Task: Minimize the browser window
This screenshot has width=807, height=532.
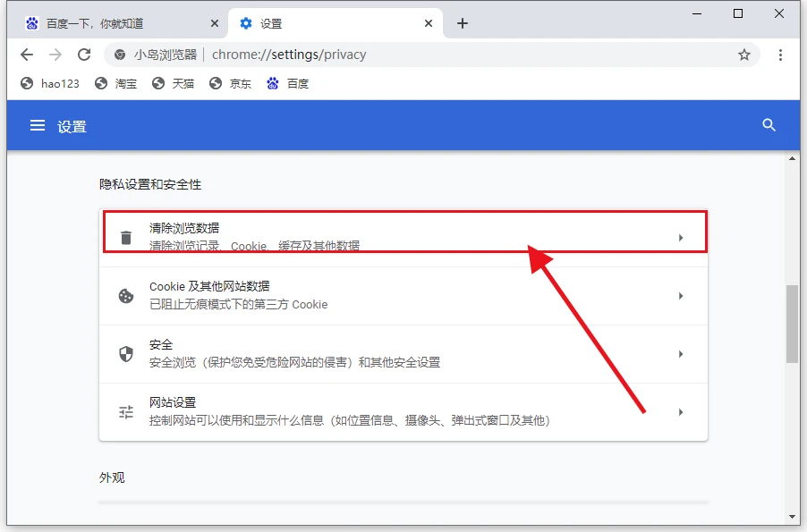Action: [697, 14]
